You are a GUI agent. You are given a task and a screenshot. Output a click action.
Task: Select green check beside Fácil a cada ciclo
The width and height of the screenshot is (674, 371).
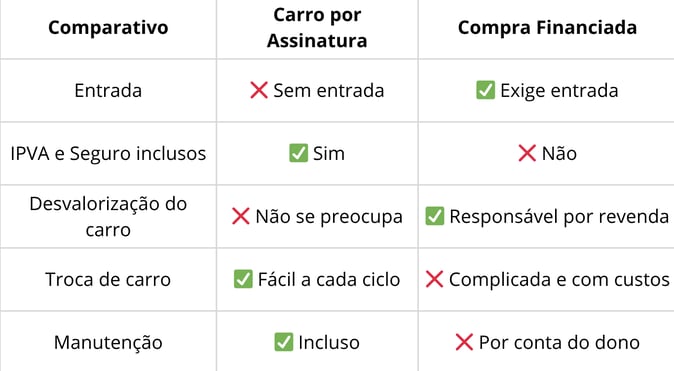click(243, 279)
